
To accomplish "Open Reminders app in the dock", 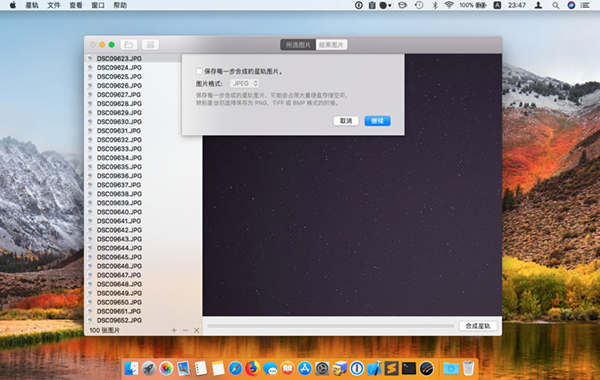I will coord(201,369).
